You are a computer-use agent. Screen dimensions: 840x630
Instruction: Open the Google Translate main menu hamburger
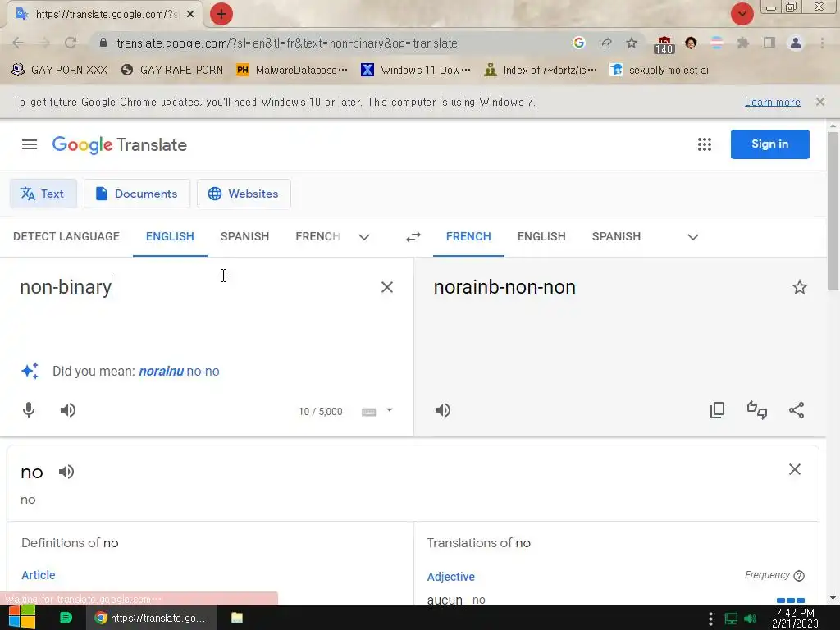pyautogui.click(x=30, y=144)
